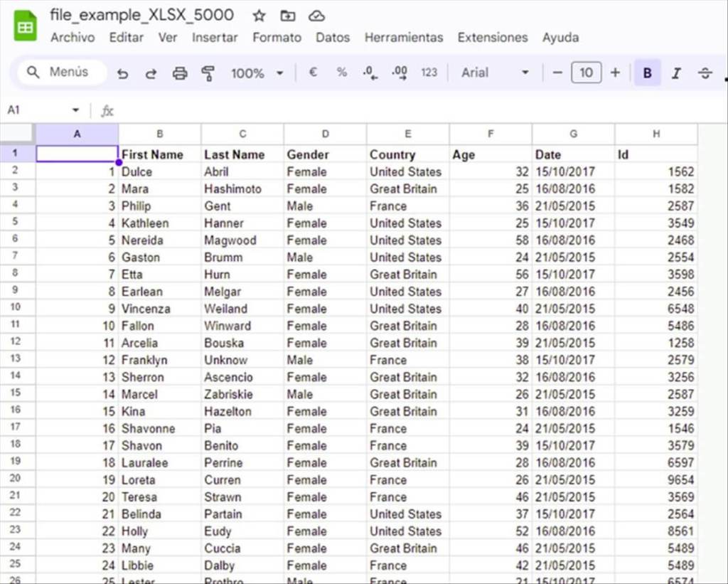Click the Menús search field

[62, 73]
